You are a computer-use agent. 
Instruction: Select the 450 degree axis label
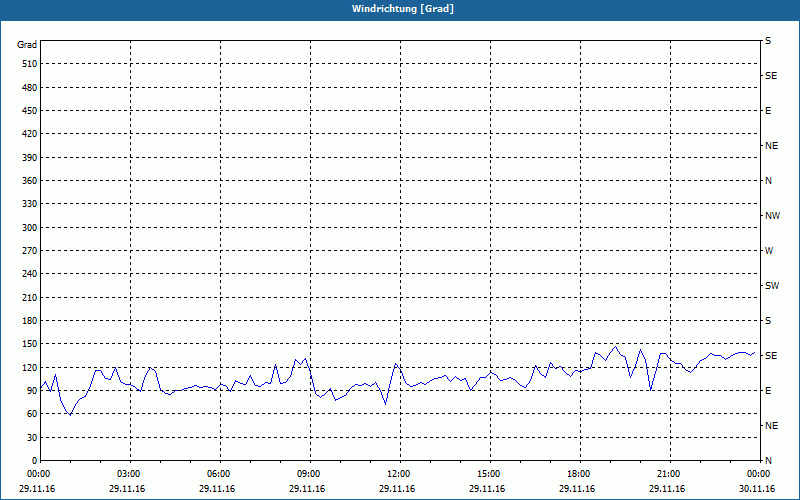(30, 111)
